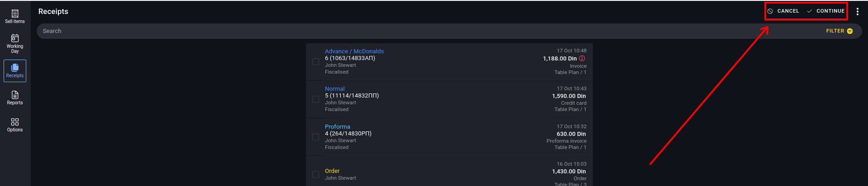The height and width of the screenshot is (186, 868).
Task: Tick the Order receipt checkbox
Action: point(315,174)
